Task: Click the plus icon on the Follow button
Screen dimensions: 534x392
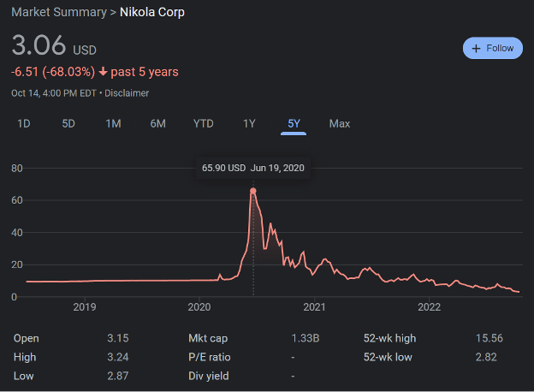Action: (476, 49)
